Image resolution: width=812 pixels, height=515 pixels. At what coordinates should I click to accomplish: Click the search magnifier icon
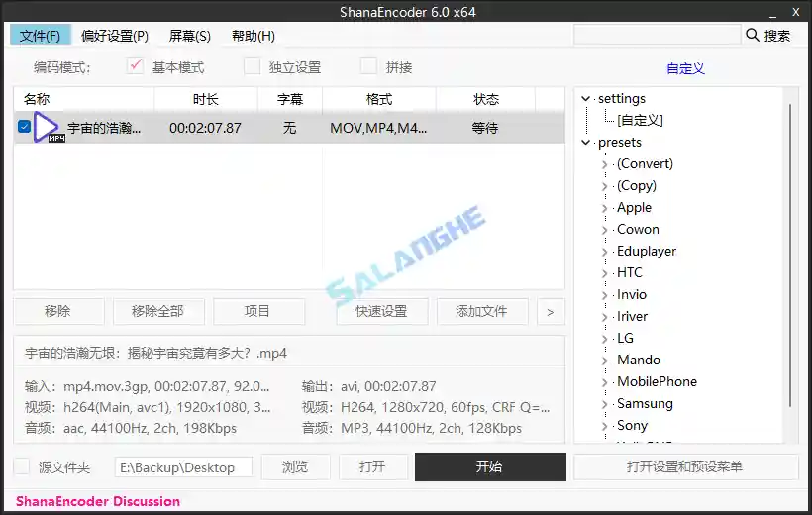[x=752, y=36]
